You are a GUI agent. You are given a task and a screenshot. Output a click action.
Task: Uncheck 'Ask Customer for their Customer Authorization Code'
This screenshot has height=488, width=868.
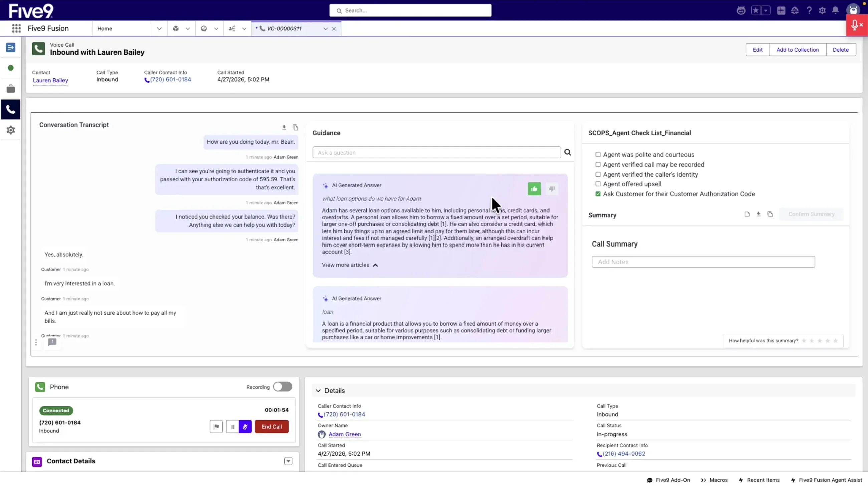tap(598, 194)
